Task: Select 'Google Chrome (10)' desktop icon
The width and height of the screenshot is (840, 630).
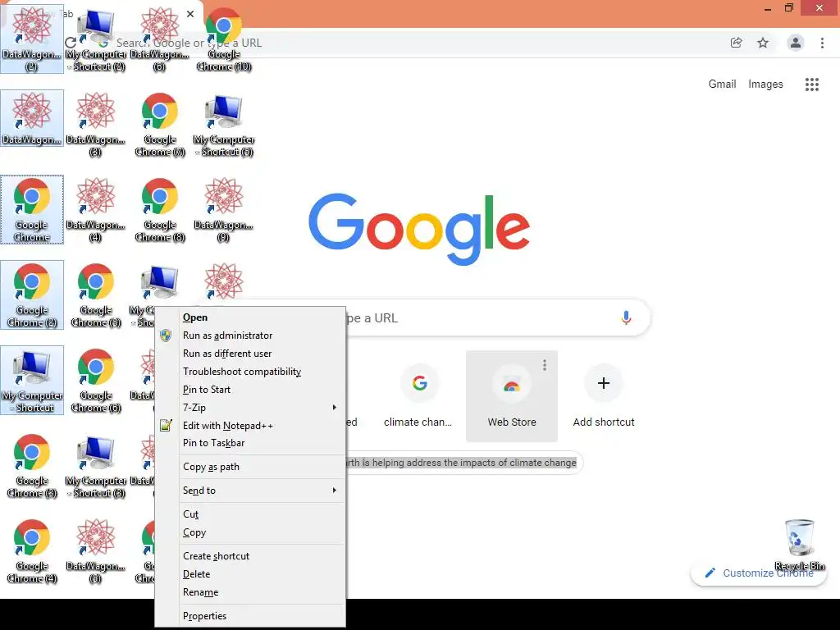Action: click(224, 39)
